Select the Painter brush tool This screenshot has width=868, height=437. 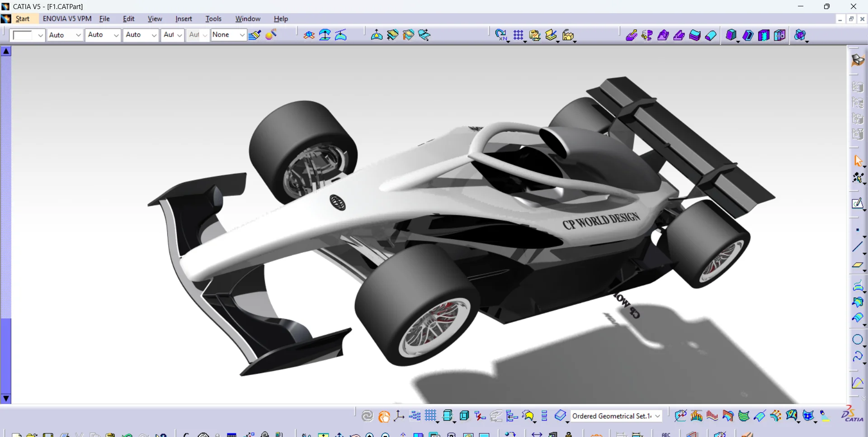click(255, 35)
